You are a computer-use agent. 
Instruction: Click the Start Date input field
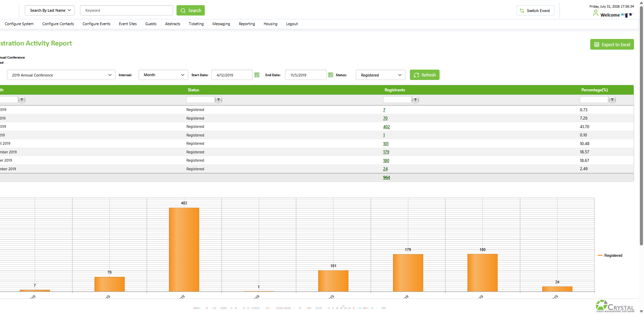pos(232,75)
